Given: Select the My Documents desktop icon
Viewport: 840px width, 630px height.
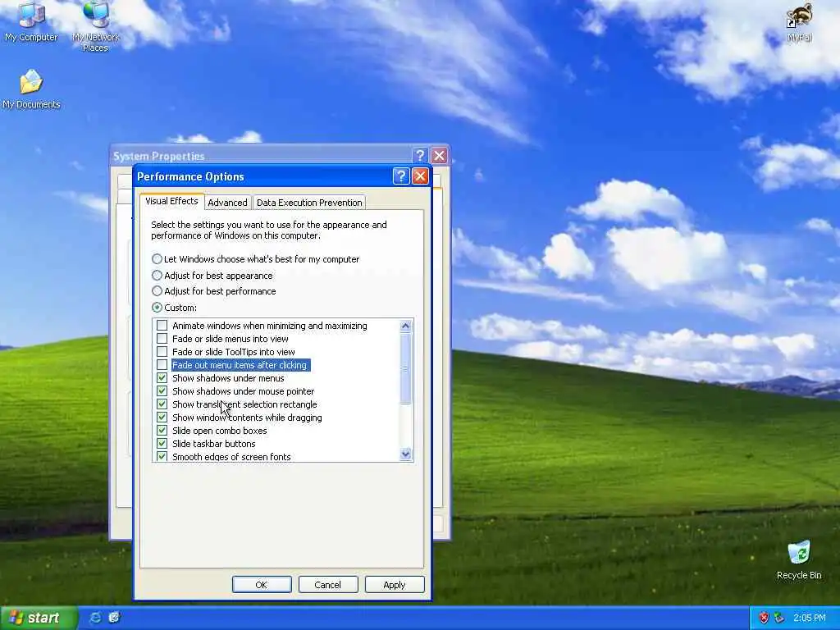Looking at the screenshot, I should point(31,89).
